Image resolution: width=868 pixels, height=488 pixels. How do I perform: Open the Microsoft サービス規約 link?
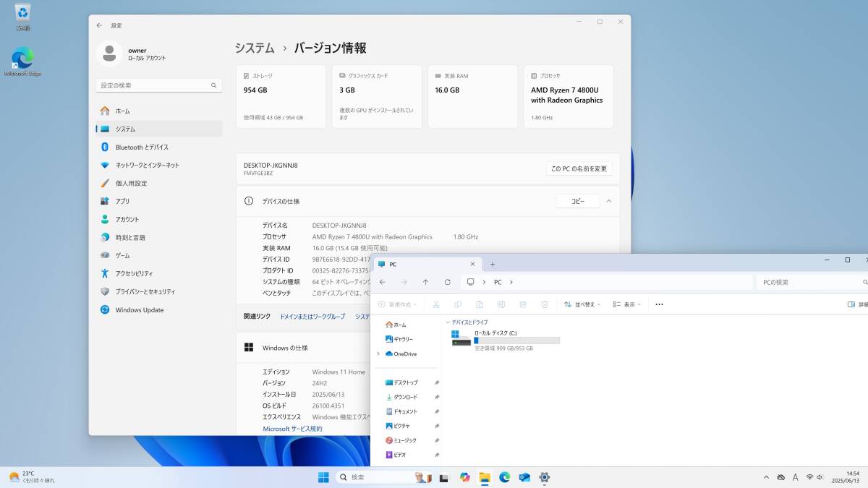point(292,428)
